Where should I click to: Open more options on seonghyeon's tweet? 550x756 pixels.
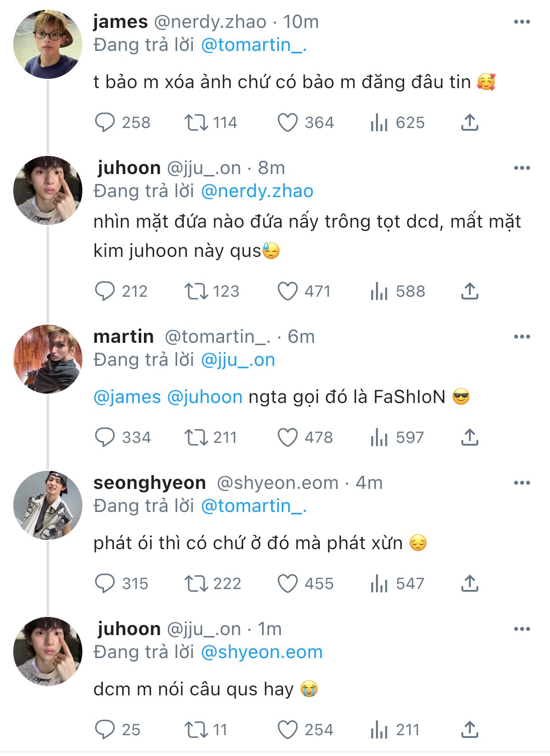522,483
